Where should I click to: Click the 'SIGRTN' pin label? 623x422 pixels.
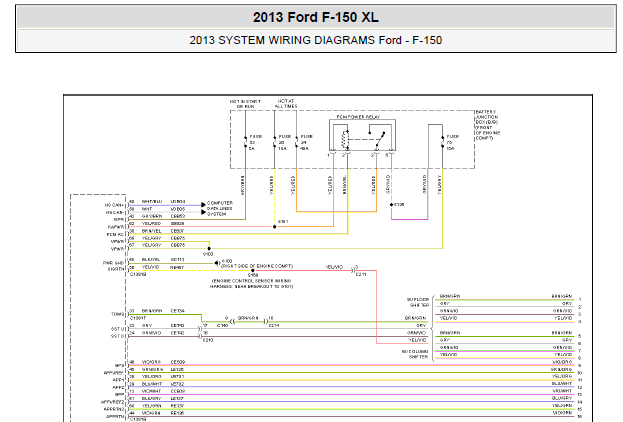pos(116,269)
